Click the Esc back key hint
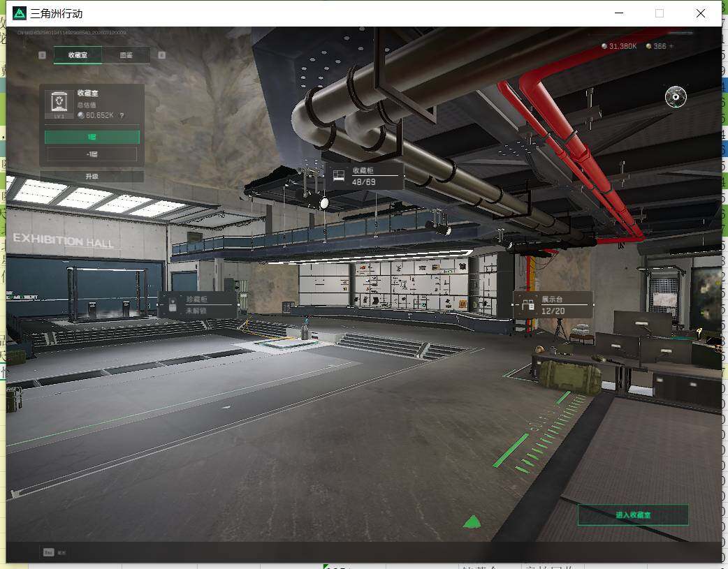 pyautogui.click(x=54, y=552)
